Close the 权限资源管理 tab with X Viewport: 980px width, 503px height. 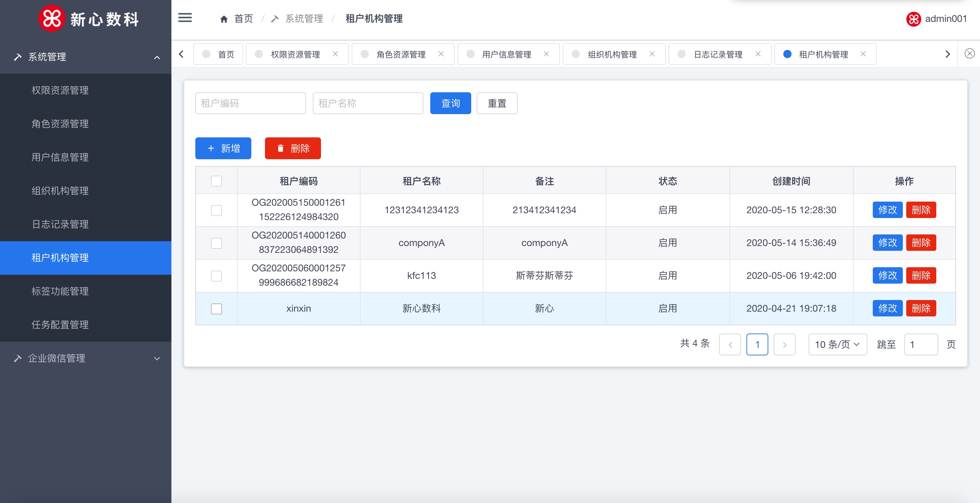point(335,54)
